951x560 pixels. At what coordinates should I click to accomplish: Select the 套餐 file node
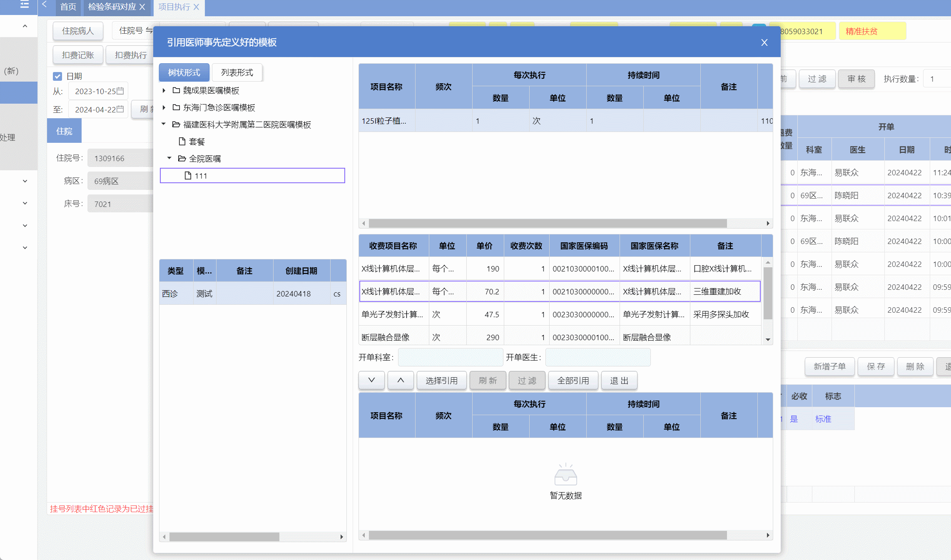point(197,142)
